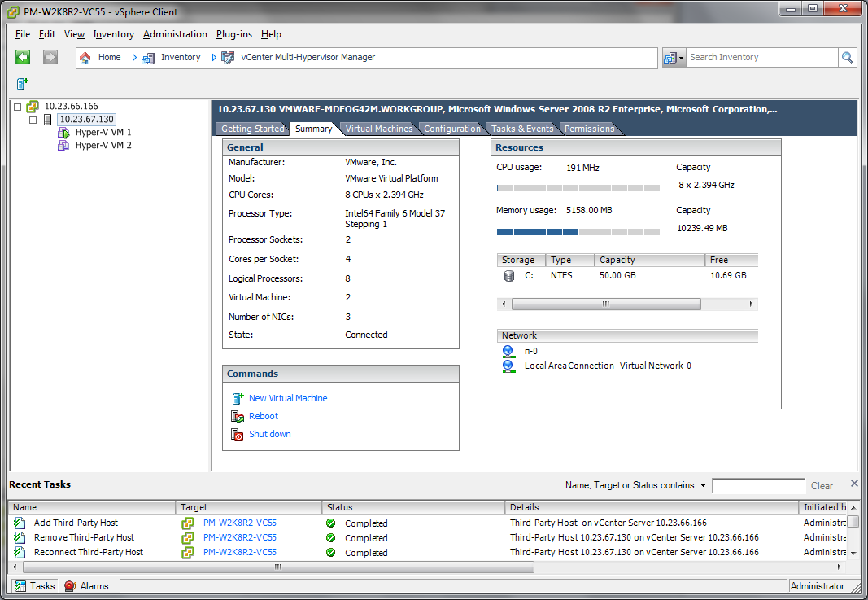Viewport: 868px width, 600px height.
Task: Click the task filter input field
Action: point(757,485)
